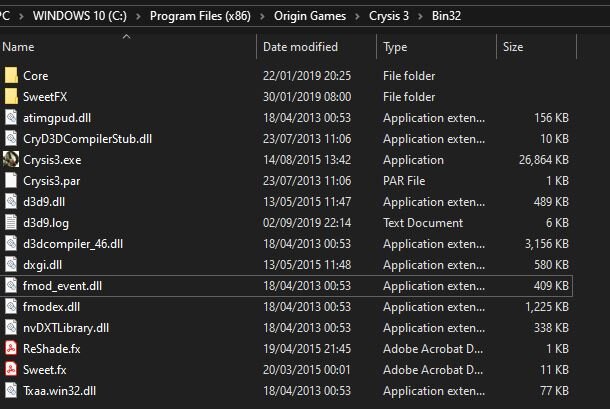Click the 19/04/2015 21:45 date cell
This screenshot has width=610, height=409.
pyautogui.click(x=307, y=349)
